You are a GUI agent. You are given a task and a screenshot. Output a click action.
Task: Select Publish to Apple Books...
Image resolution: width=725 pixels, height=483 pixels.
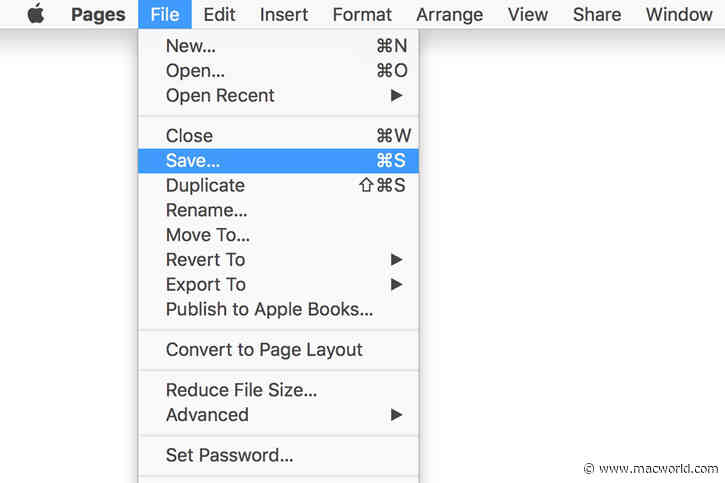278,310
